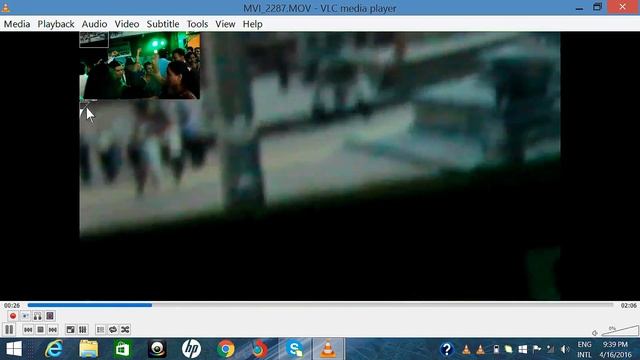Click the HP help question mark tray icon
This screenshot has height=360, width=640.
(447, 349)
